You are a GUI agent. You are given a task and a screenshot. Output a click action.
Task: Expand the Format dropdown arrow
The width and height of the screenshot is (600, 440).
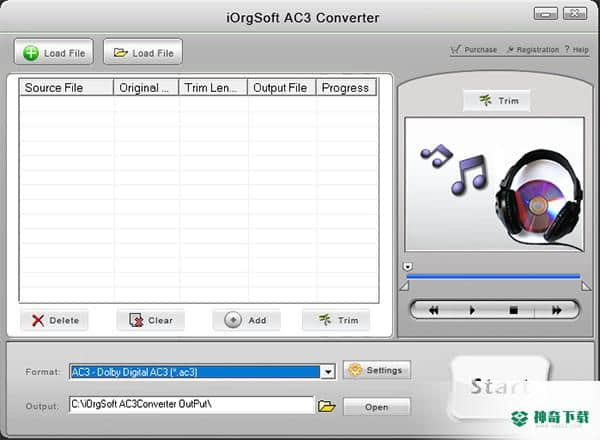(x=328, y=372)
